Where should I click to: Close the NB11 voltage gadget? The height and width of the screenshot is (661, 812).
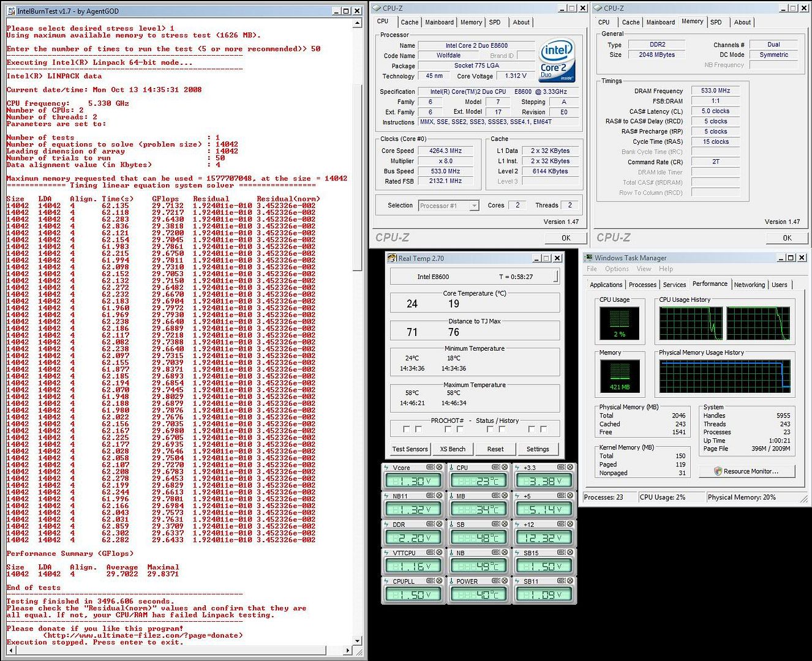[439, 496]
